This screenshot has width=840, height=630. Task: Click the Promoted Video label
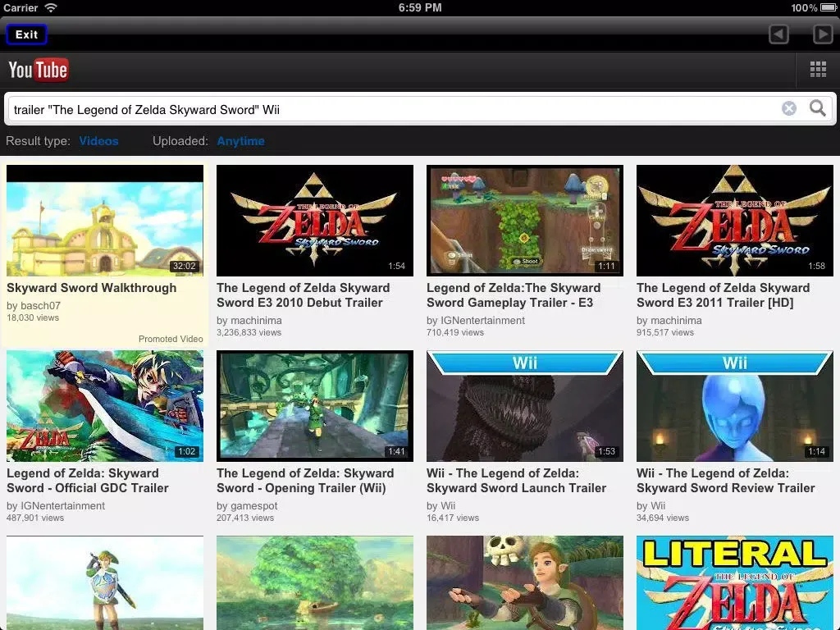[171, 339]
